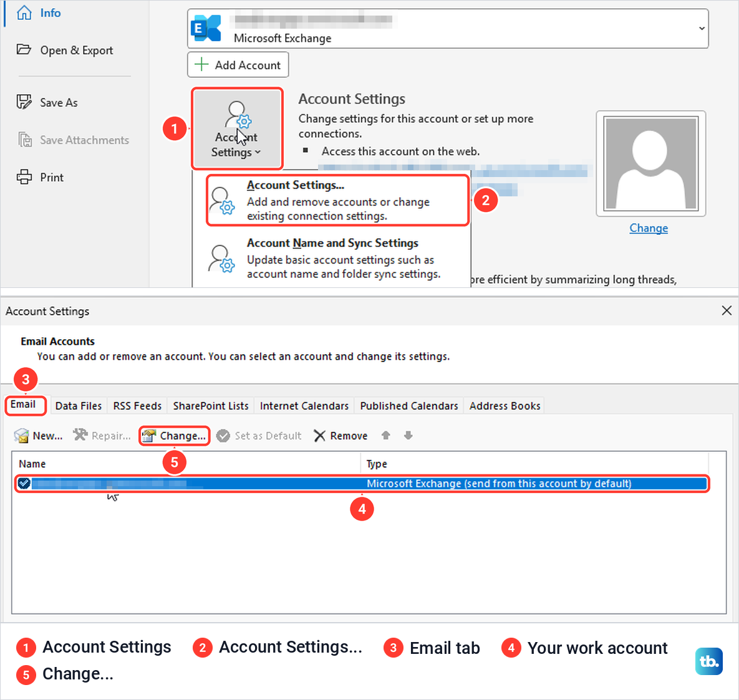Switch to the Internet Calendars tab
Screen dimensions: 739x700
pos(304,406)
